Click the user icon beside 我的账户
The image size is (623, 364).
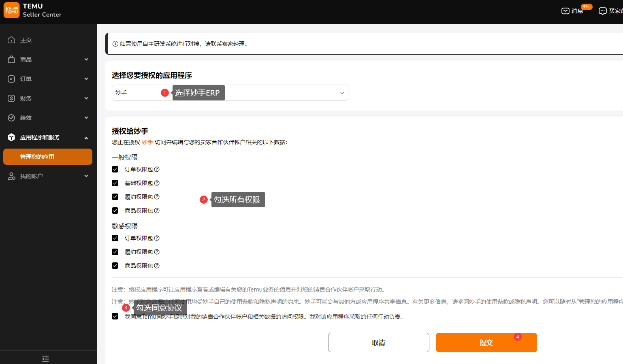[x=11, y=176]
